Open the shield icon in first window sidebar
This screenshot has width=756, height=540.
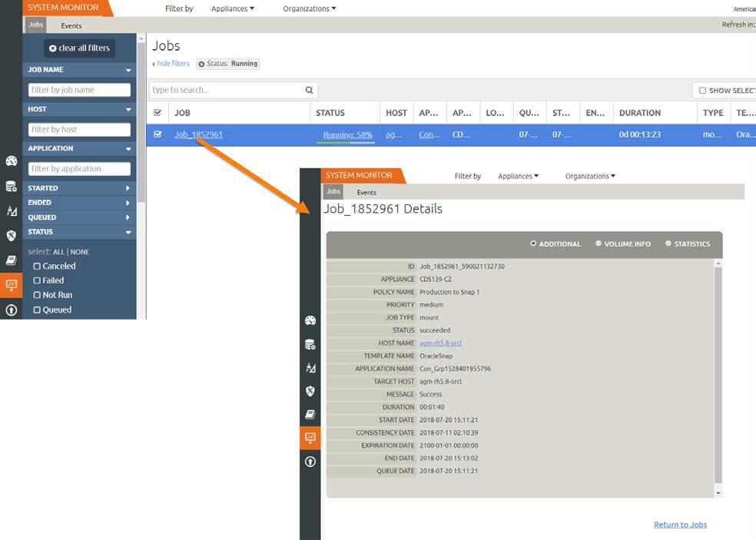coord(11,235)
